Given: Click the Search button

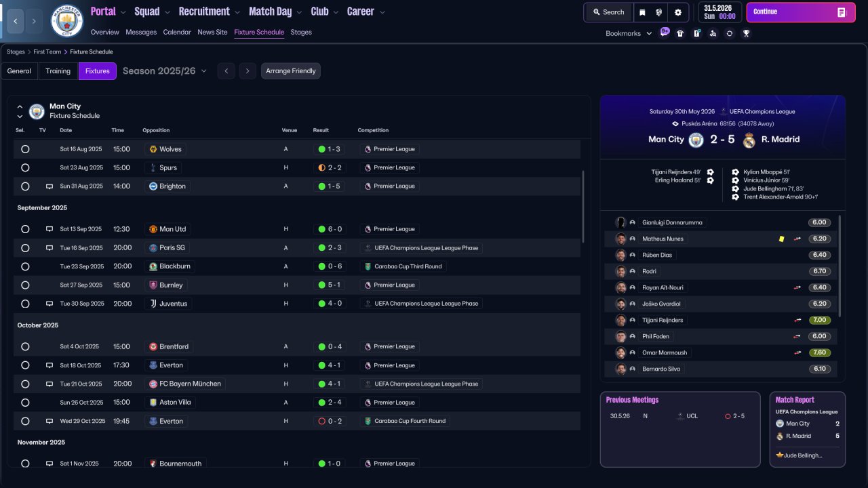Looking at the screenshot, I should click(x=608, y=12).
